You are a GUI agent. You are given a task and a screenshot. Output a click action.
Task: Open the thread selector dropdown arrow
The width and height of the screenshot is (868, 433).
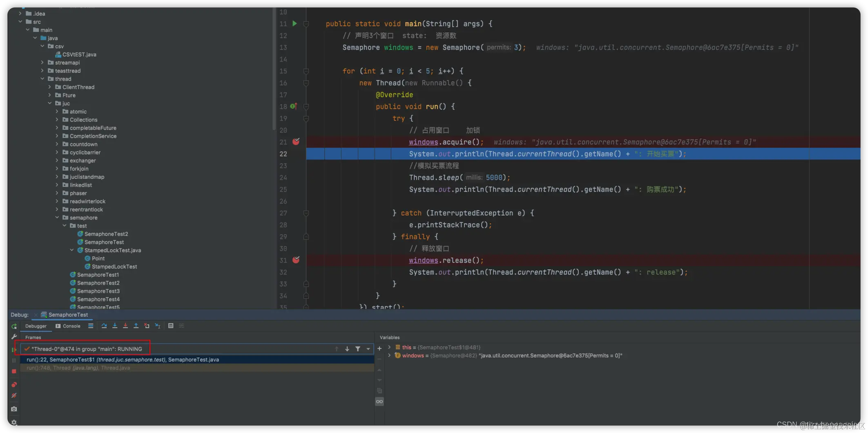coord(368,349)
